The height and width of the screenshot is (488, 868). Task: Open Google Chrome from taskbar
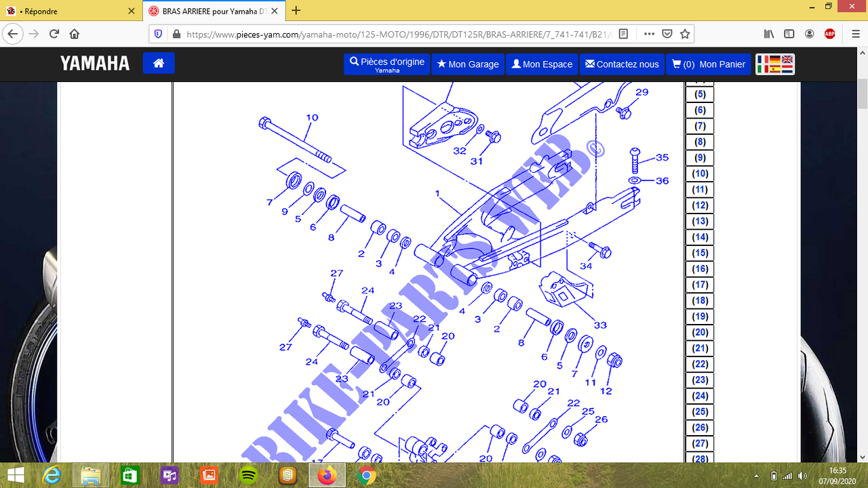[366, 476]
